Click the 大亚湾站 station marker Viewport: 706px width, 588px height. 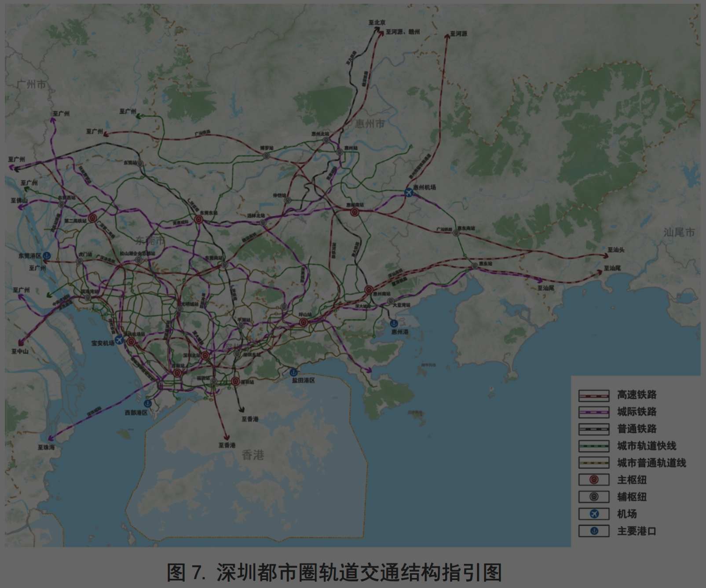tap(391, 301)
